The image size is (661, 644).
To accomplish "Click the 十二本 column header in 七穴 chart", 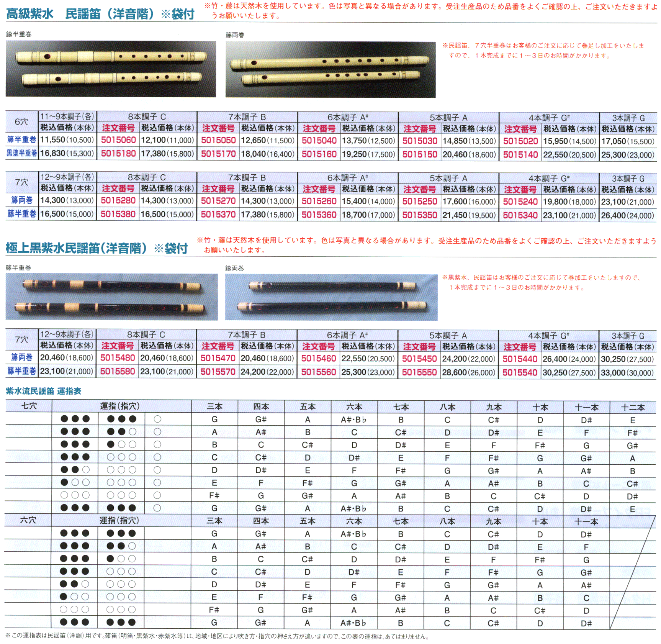I will pos(633,408).
